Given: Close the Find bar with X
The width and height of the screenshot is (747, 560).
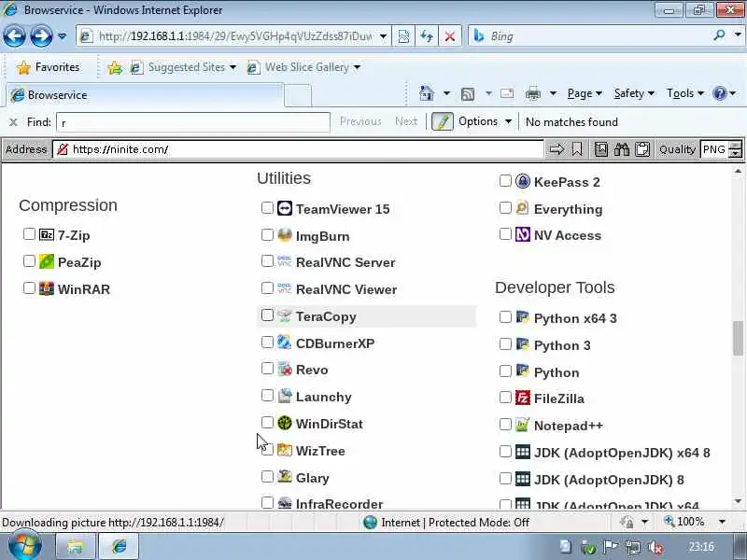Looking at the screenshot, I should [x=13, y=122].
